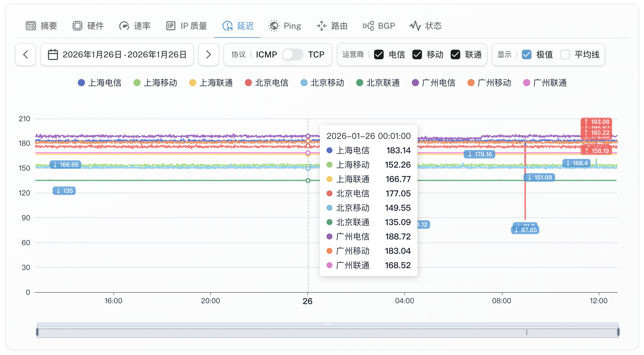Uncheck the 电信 carrier checkbox
Viewport: 644px width, 355px height.
point(379,54)
